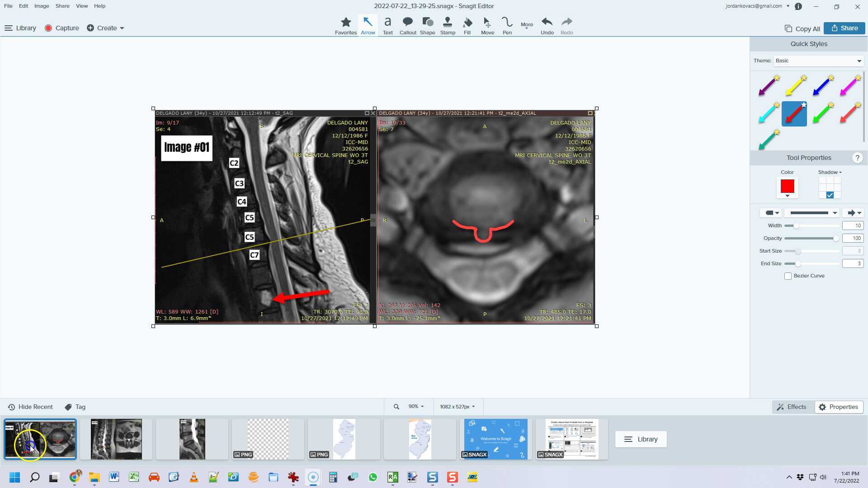Select the Pen tool
This screenshot has height=488, width=868.
coord(507,26)
